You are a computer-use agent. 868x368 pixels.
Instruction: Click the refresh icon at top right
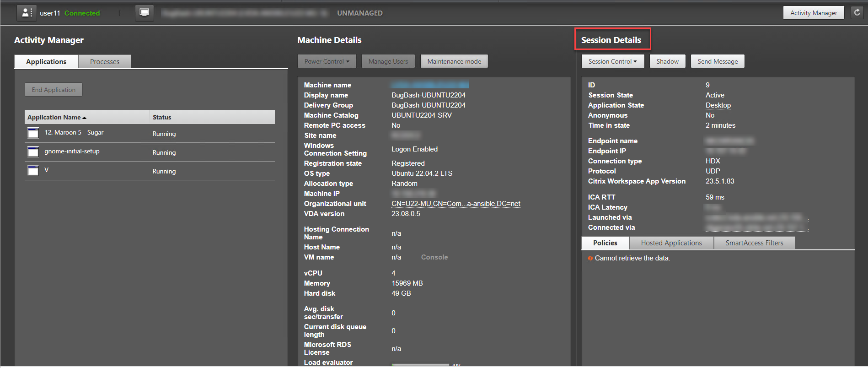point(857,13)
